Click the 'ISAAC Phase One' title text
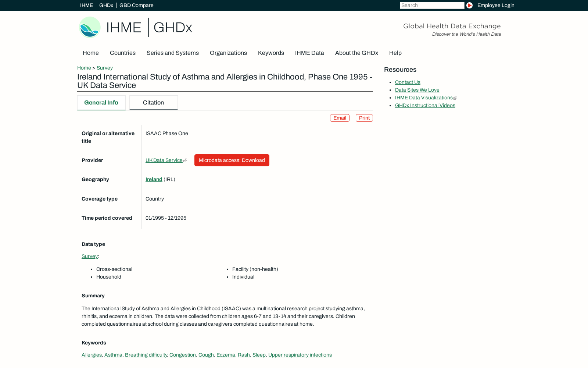The image size is (588, 368). (x=167, y=134)
